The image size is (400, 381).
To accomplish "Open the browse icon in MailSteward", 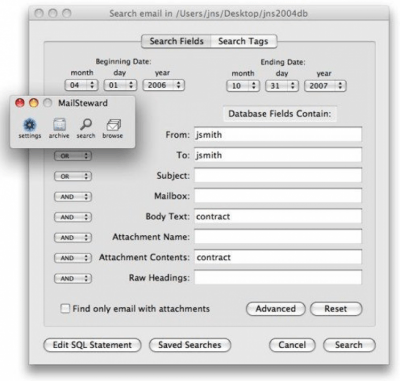I will pos(113,125).
